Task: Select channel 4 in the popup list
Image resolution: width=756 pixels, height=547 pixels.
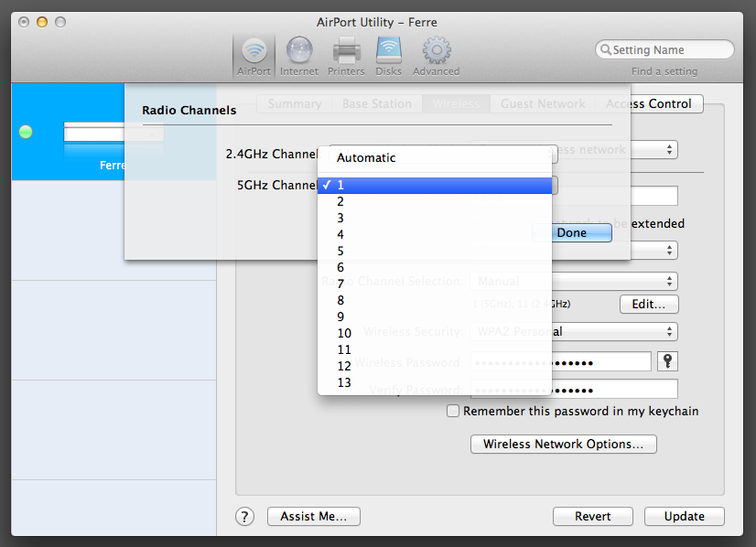Action: [x=435, y=234]
